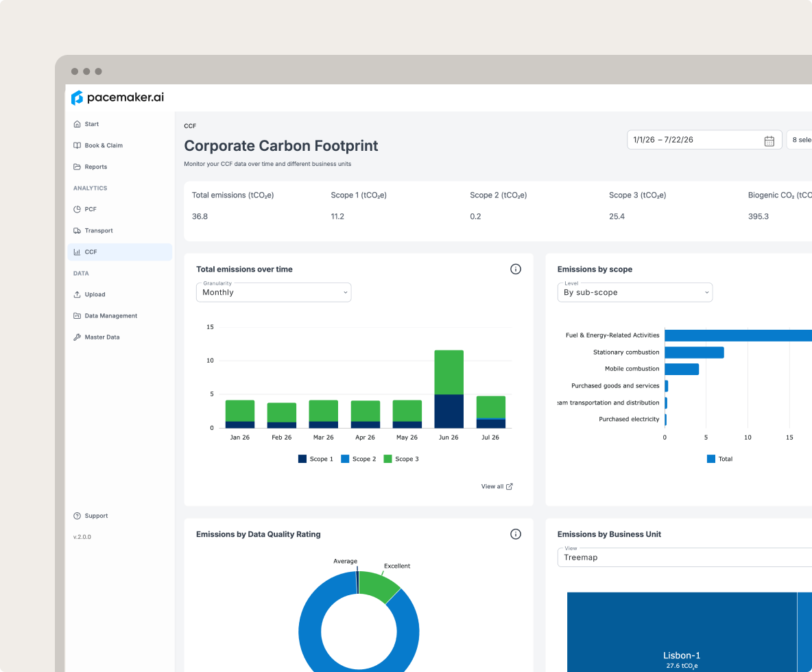The height and width of the screenshot is (672, 812).
Task: Toggle Scope 3 legend series
Action: (x=401, y=459)
